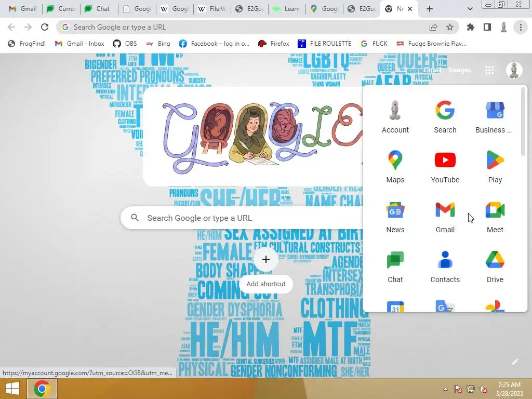Click Chrome icon in taskbar
Image resolution: width=532 pixels, height=399 pixels.
[42, 389]
